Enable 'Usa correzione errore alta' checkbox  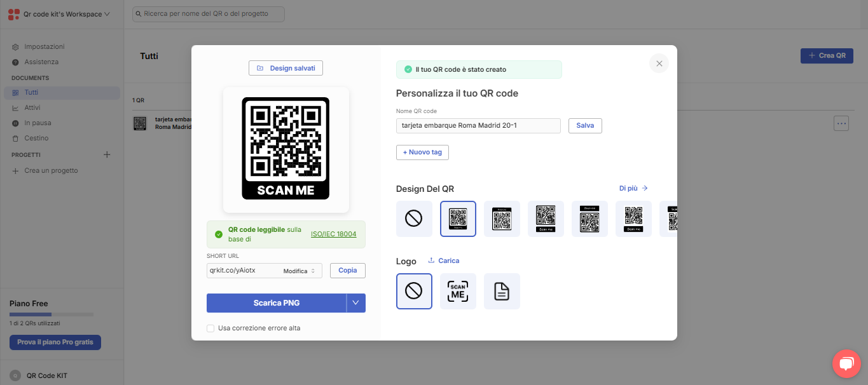click(x=210, y=328)
